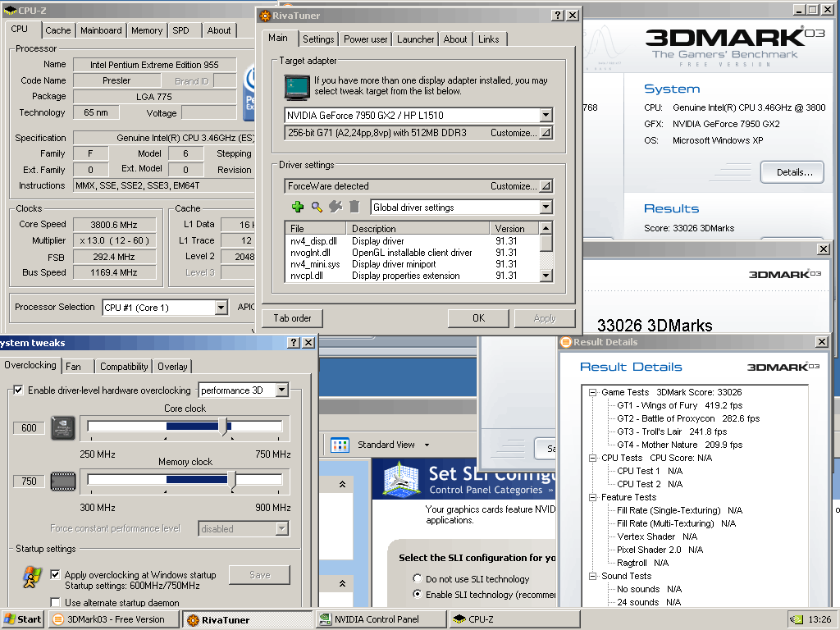Click the Windows Start button
This screenshot has height=630, width=840.
point(22,619)
